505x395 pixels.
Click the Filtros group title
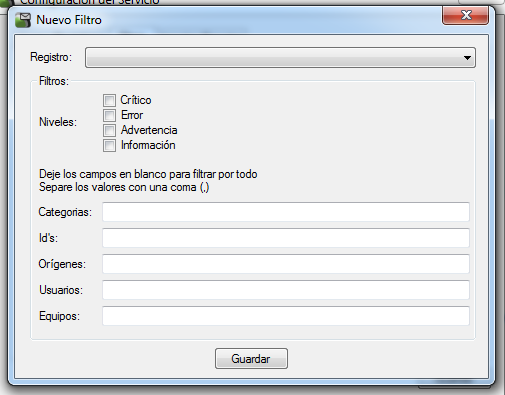pos(54,81)
